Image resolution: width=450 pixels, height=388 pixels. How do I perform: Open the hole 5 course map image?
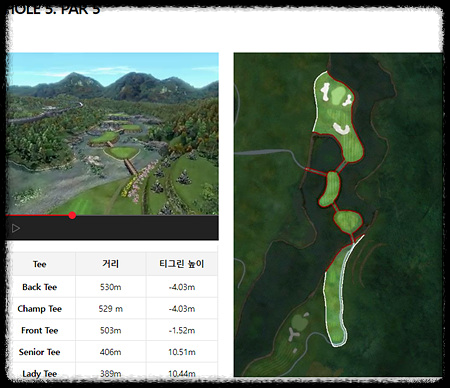(338, 214)
